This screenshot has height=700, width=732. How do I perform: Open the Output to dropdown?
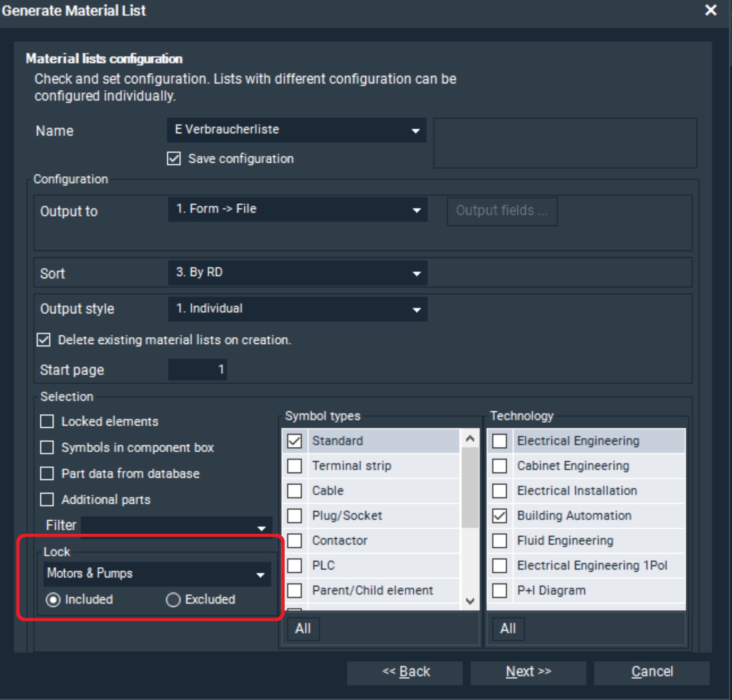tap(297, 209)
